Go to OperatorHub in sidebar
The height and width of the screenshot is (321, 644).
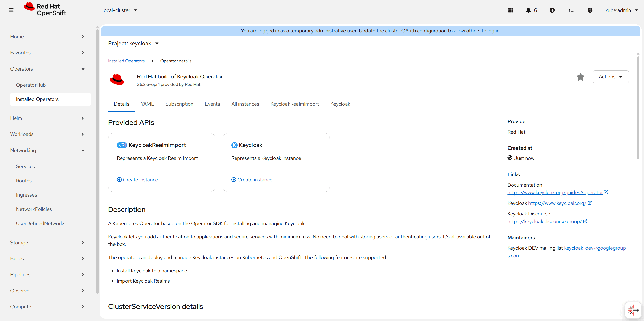click(x=51, y=85)
